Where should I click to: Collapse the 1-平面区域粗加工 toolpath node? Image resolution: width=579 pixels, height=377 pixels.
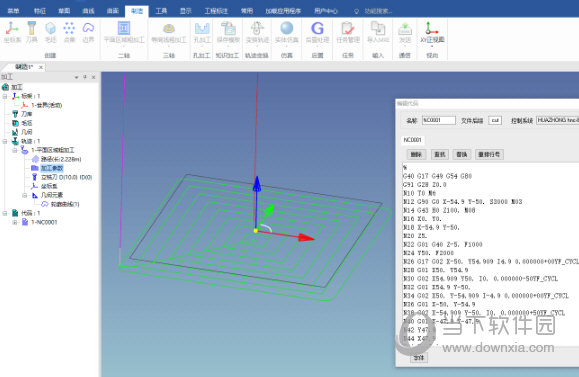(x=14, y=150)
